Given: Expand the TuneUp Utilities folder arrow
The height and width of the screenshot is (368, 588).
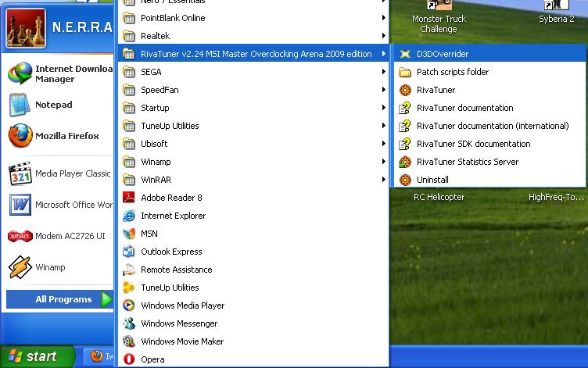Looking at the screenshot, I should click(x=384, y=126).
